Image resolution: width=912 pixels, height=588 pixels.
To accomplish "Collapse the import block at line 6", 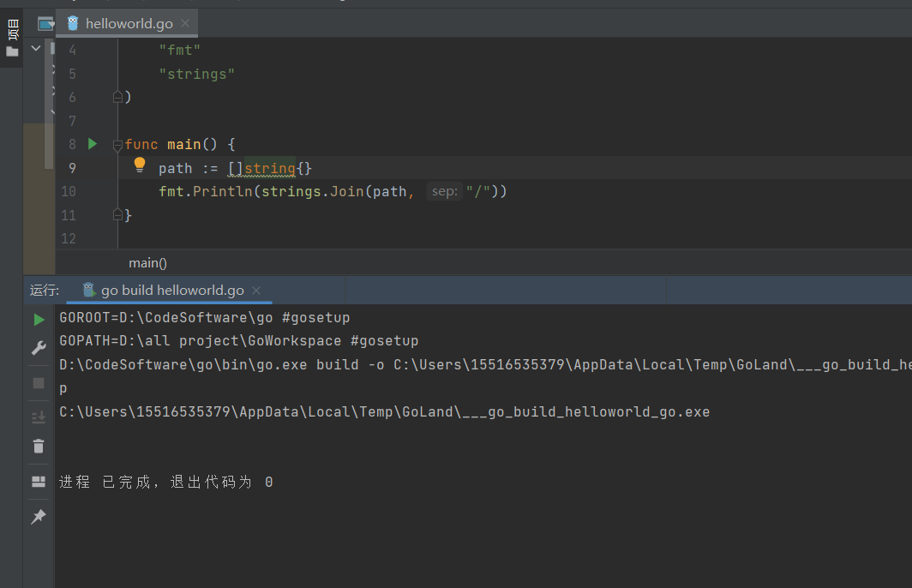I will [x=117, y=97].
